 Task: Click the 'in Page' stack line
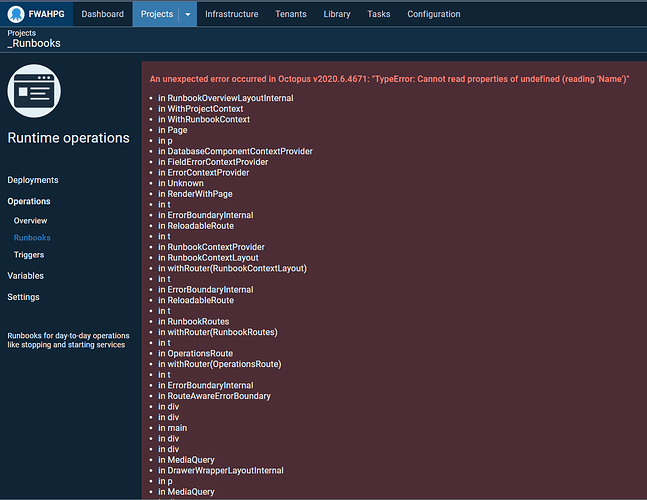pos(172,130)
